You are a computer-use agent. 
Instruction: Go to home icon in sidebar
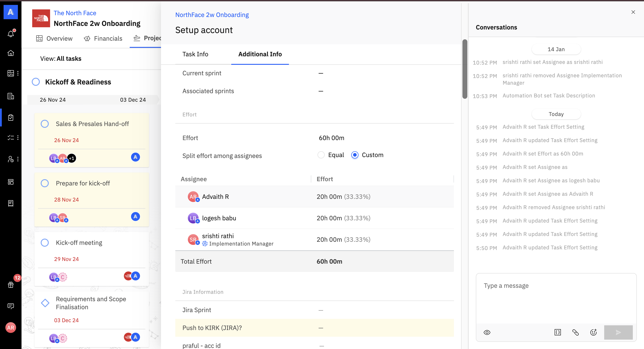tap(11, 53)
